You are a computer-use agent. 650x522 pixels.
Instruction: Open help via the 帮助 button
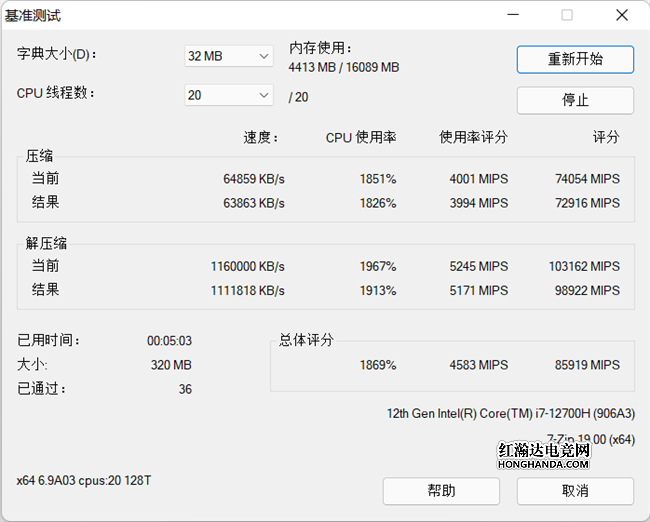441,491
